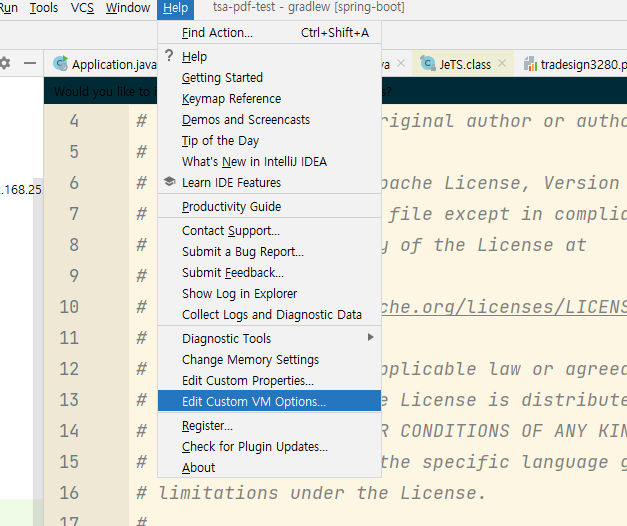Open Change Memory Settings

point(269,360)
